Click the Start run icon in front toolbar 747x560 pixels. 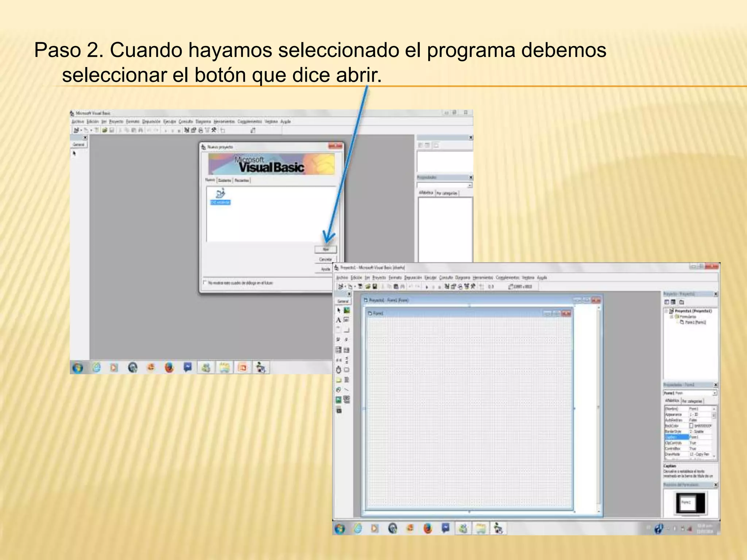[x=426, y=287]
